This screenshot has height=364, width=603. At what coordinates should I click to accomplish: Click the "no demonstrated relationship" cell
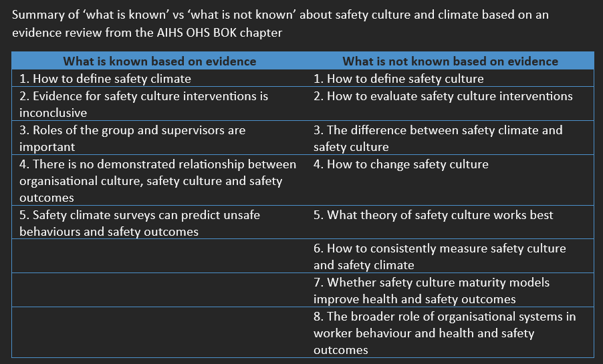pyautogui.click(x=158, y=181)
